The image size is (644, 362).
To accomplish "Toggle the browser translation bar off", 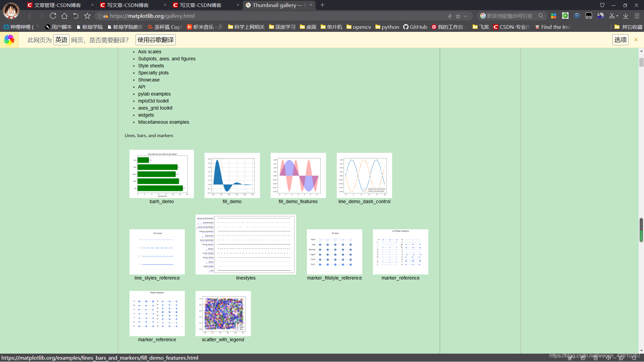I will [x=636, y=39].
